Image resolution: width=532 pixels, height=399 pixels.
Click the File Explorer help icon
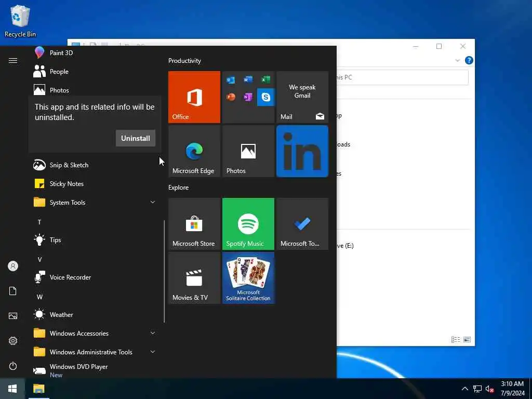[469, 60]
